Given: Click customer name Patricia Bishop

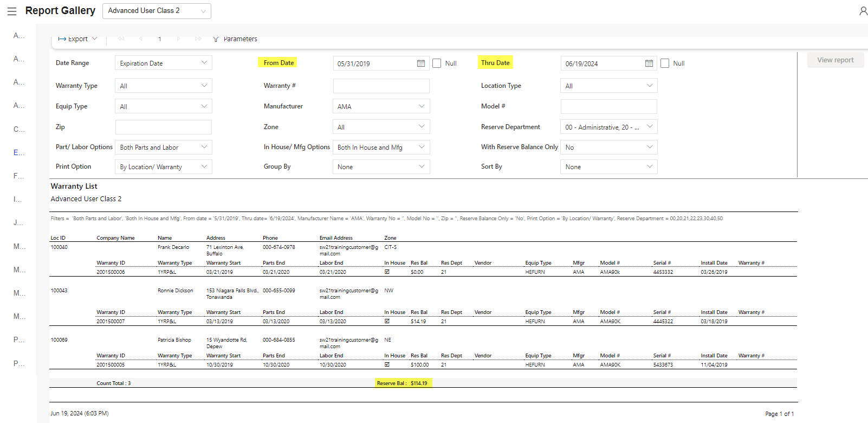Looking at the screenshot, I should pyautogui.click(x=174, y=340).
